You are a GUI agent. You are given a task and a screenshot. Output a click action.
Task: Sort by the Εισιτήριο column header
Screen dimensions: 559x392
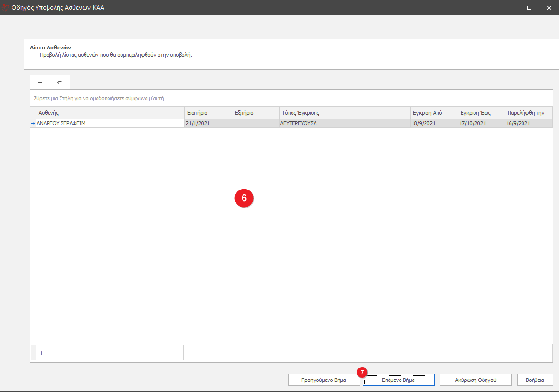208,113
